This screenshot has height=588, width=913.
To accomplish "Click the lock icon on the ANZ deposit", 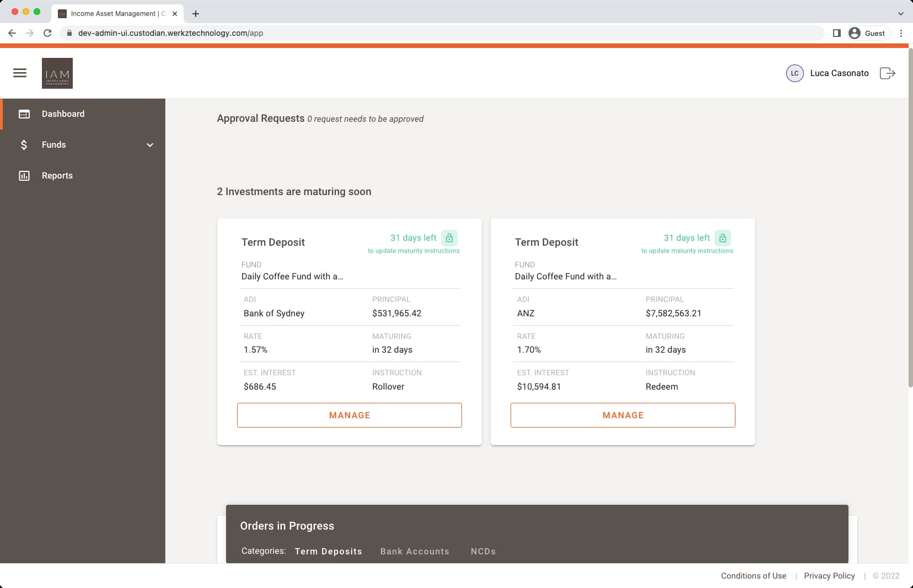I will click(x=722, y=238).
